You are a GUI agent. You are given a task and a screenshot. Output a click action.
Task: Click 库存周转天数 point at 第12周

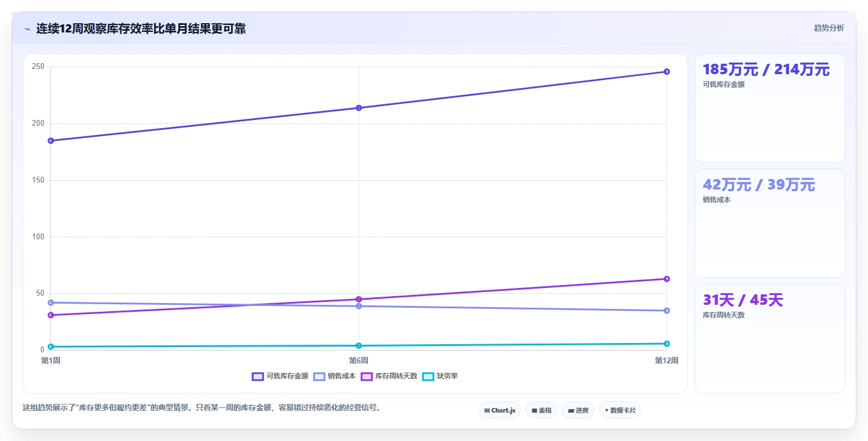pyautogui.click(x=666, y=279)
